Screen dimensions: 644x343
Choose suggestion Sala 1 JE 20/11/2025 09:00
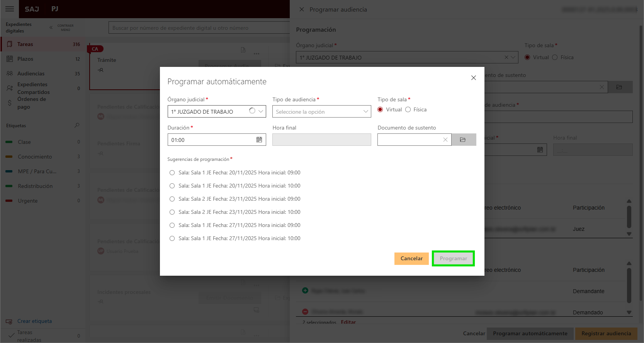[x=172, y=173]
